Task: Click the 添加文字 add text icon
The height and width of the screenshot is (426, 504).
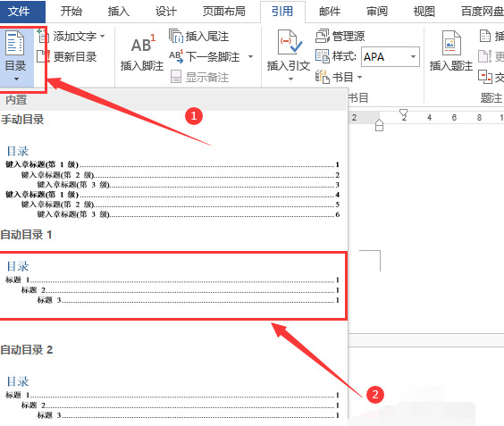Action: click(43, 36)
